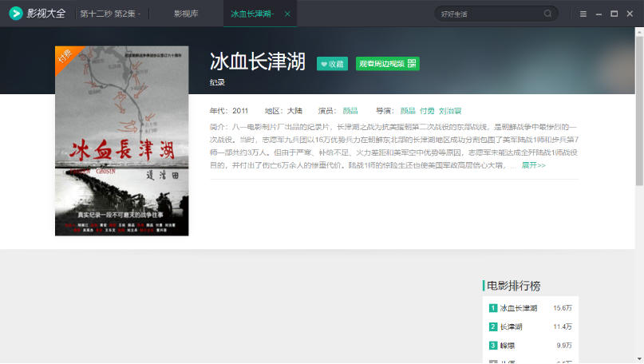Click the 观看周边视频 button
Screen dimensions: 644x364
[381, 64]
